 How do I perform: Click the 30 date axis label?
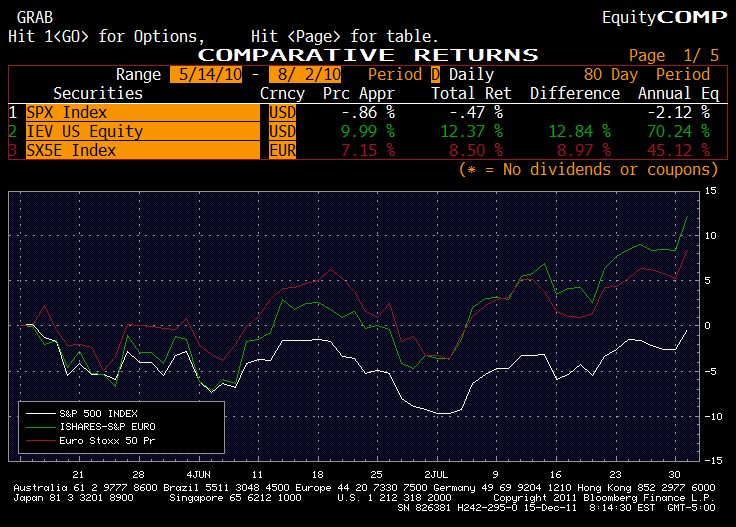coord(675,474)
